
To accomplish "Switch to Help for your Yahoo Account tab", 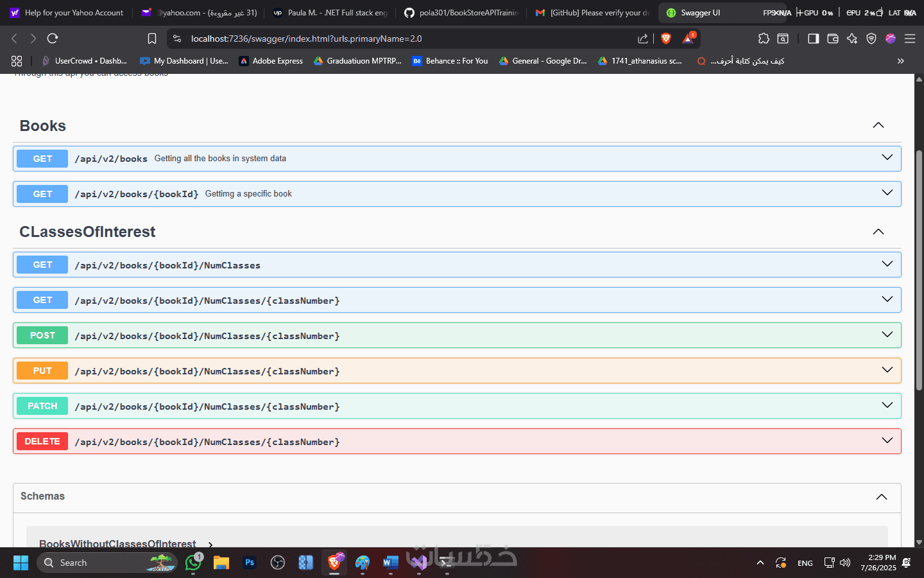I will pos(67,13).
